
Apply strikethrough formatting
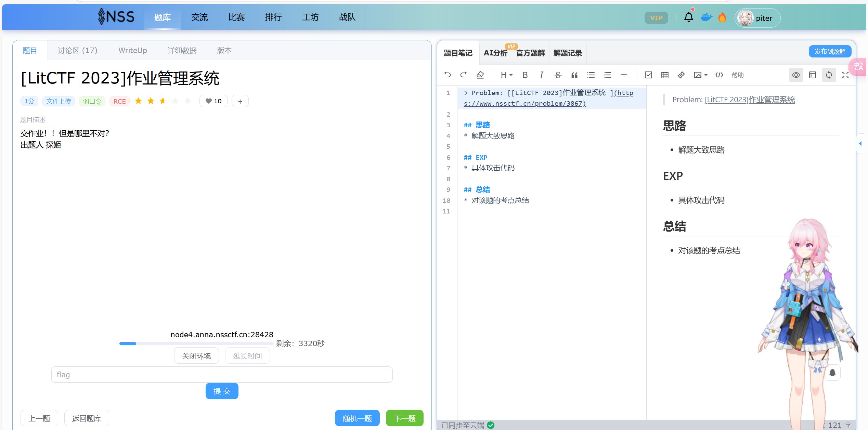pos(558,75)
